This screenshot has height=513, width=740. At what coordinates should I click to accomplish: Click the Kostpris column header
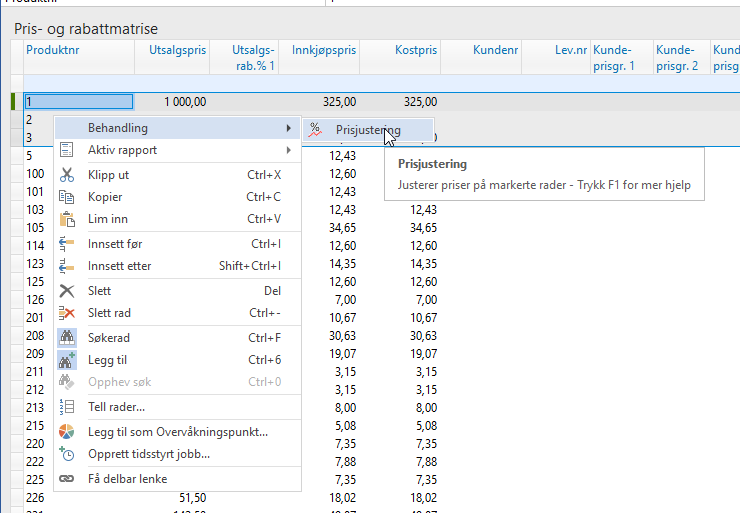[400, 57]
